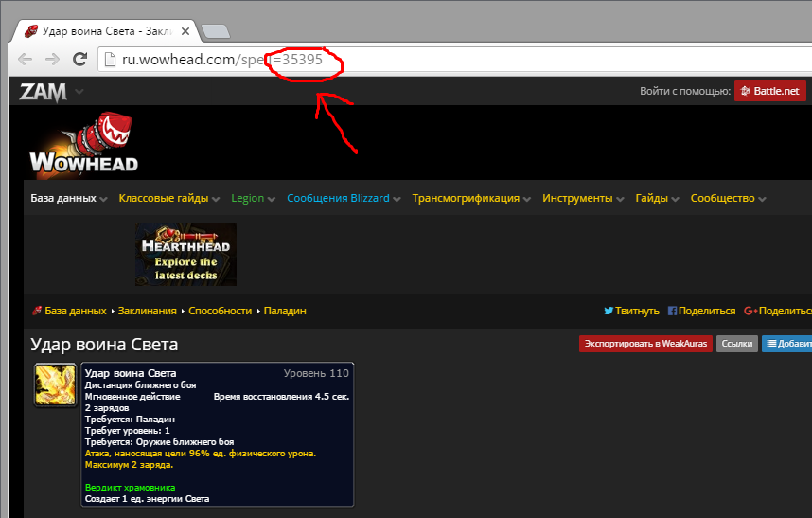Click the Wowhead icon in the breadcrumb
The height and width of the screenshot is (518, 812).
coord(36,311)
